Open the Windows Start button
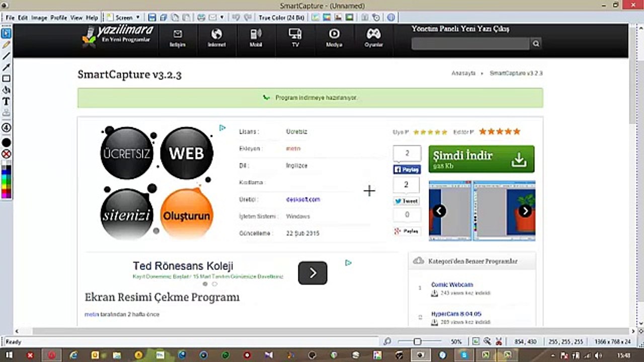The image size is (644, 362). click(x=9, y=355)
